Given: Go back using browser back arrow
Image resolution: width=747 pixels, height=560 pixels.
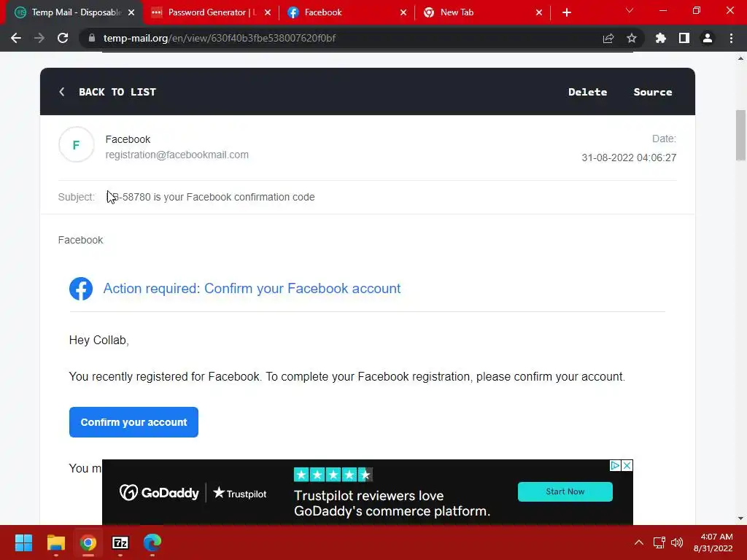Looking at the screenshot, I should tap(16, 38).
